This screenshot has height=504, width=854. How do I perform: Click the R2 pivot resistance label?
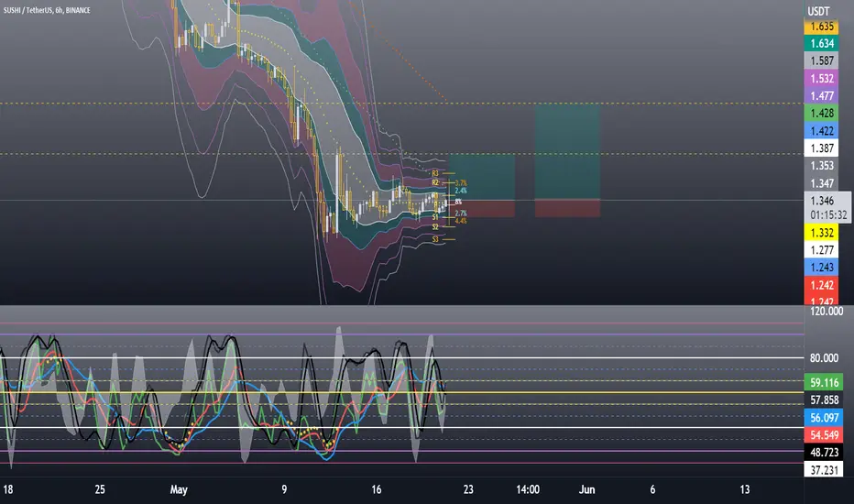click(434, 182)
